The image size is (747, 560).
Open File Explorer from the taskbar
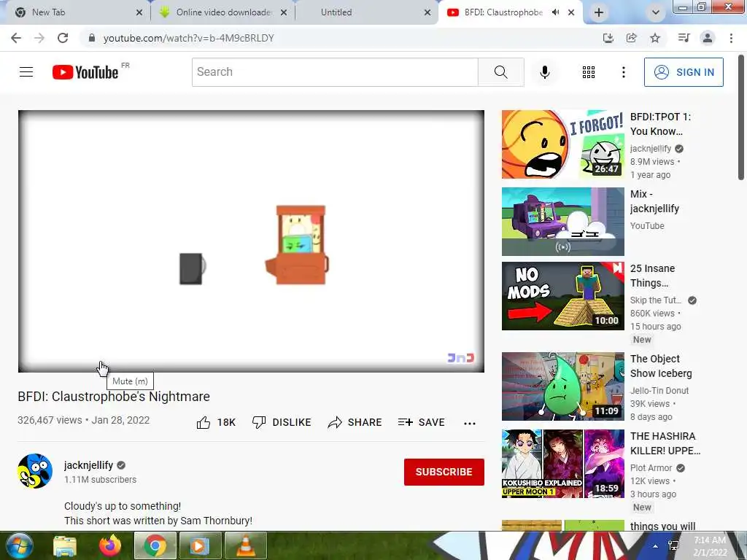click(x=65, y=546)
